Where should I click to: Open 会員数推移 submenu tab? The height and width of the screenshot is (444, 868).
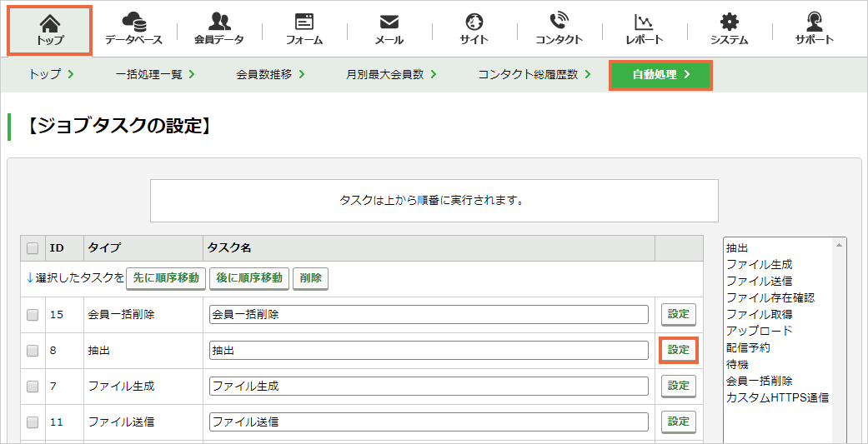pyautogui.click(x=270, y=74)
